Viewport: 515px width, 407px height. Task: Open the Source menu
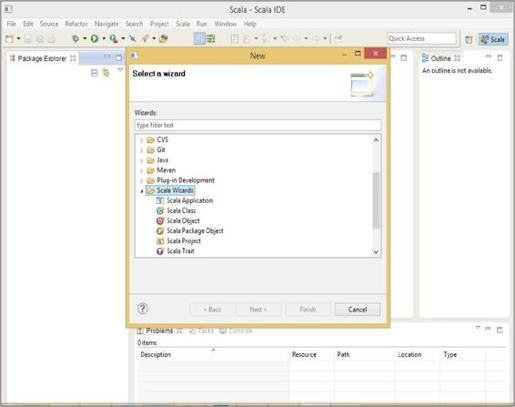coord(49,24)
